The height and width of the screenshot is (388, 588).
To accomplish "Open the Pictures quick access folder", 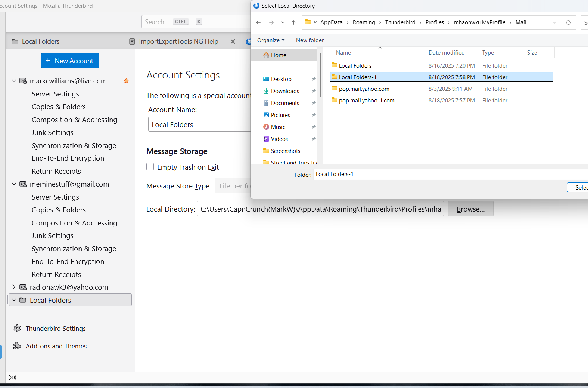I will (x=280, y=115).
